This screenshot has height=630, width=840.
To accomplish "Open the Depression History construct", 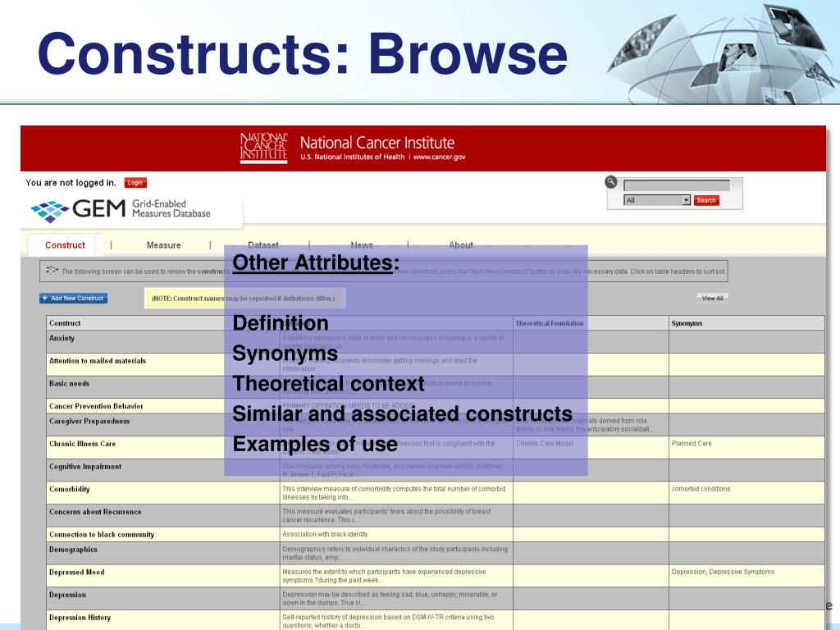I will coord(80,618).
